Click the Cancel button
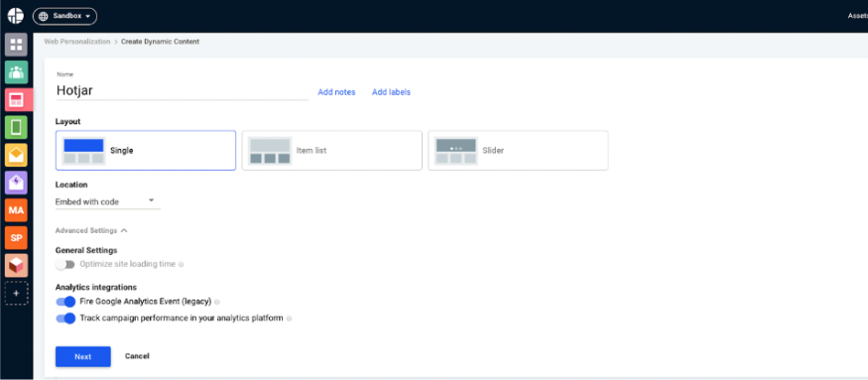 click(137, 356)
